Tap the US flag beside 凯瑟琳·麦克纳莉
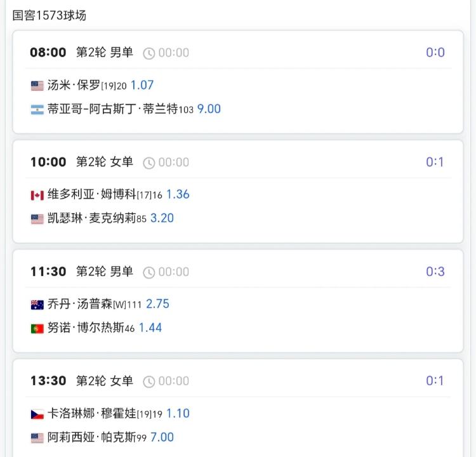This screenshot has height=457, width=476. [37, 219]
